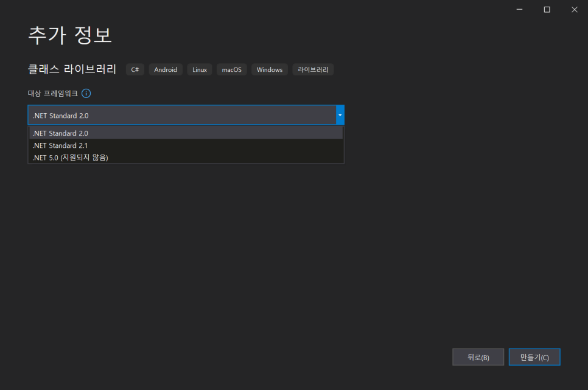The image size is (588, 390).
Task: Select .NET Standard 2.0 in the list
Action: [186, 133]
